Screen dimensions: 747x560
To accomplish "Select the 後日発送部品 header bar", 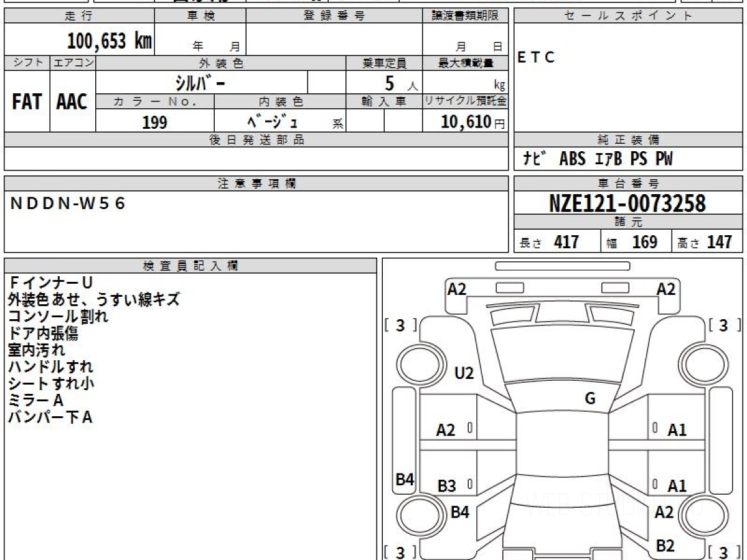I will (x=256, y=140).
